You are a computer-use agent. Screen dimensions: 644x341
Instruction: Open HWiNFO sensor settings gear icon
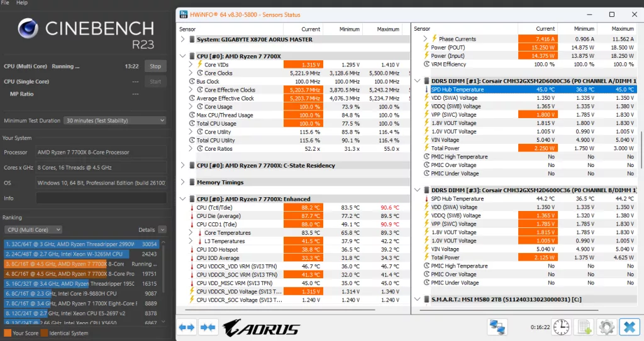coord(607,327)
